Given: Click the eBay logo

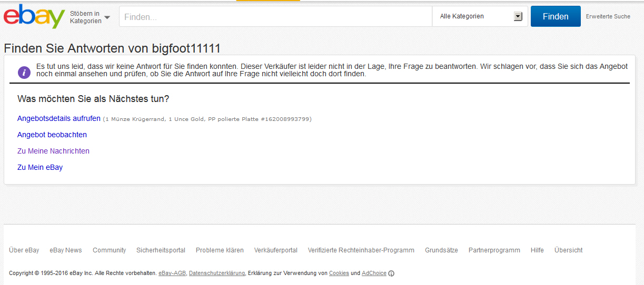Looking at the screenshot, I should coord(34,16).
